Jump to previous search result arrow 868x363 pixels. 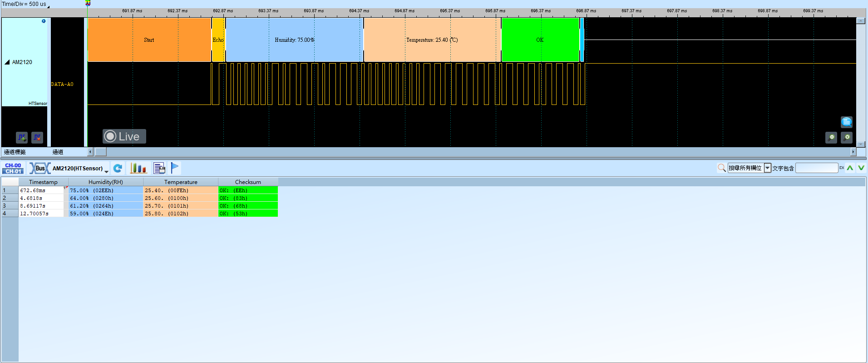(850, 168)
